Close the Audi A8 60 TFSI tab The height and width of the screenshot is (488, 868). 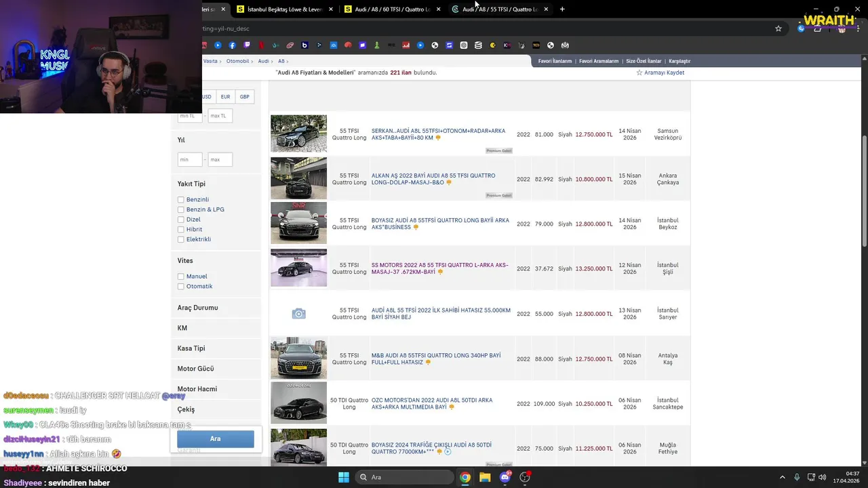tap(438, 9)
